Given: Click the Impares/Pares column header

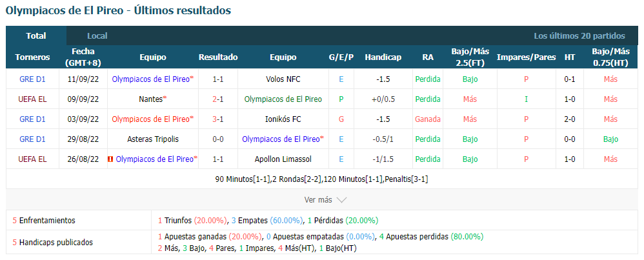Looking at the screenshot, I should click(526, 57).
